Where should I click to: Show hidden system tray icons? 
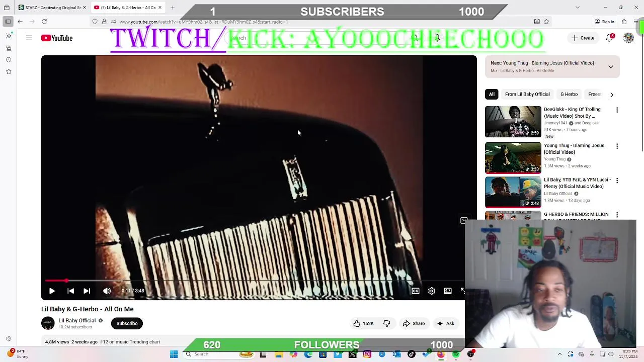(x=559, y=354)
